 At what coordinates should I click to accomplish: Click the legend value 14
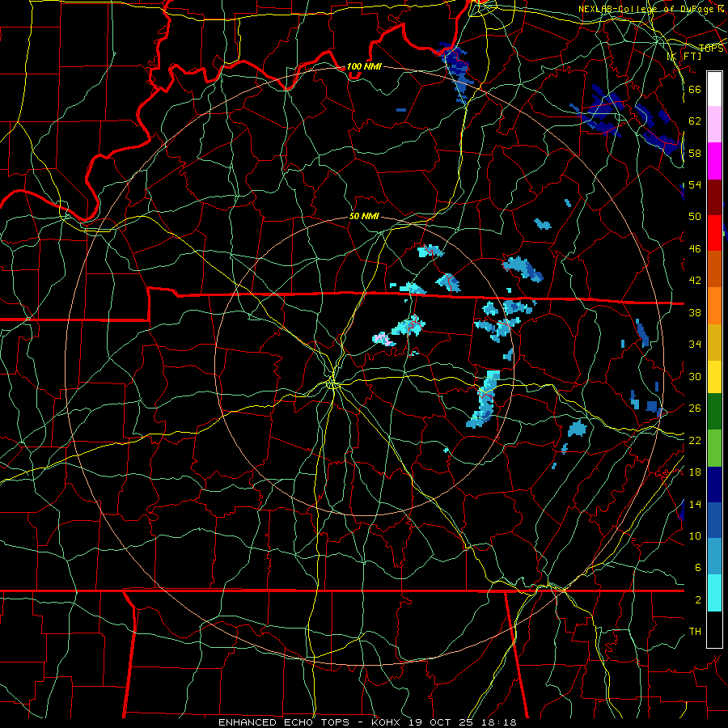click(x=695, y=504)
